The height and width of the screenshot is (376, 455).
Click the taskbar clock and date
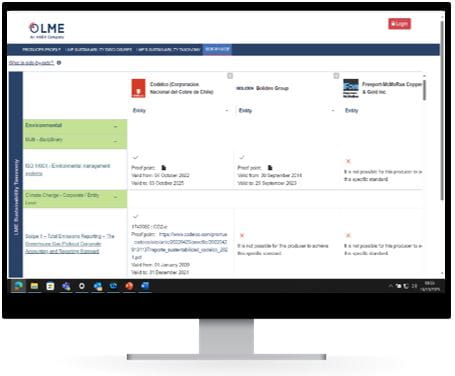point(430,286)
